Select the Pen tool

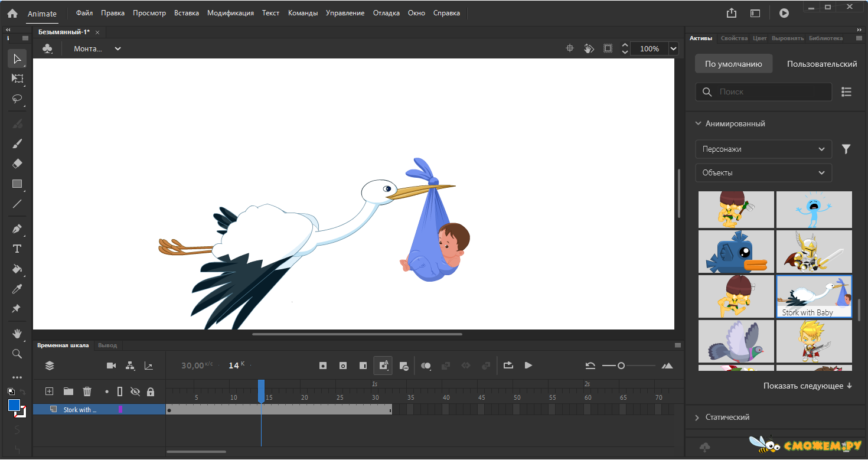point(17,229)
